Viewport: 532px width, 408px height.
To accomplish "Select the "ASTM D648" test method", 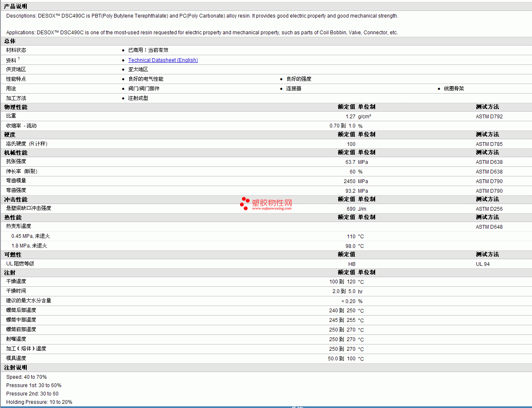I will pyautogui.click(x=489, y=227).
